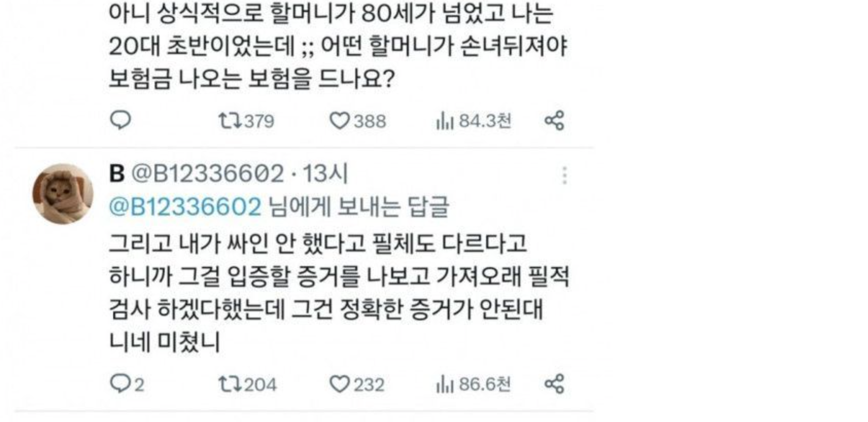868x422 pixels.
Task: View analytics showing 84.3천 views
Action: tap(474, 121)
